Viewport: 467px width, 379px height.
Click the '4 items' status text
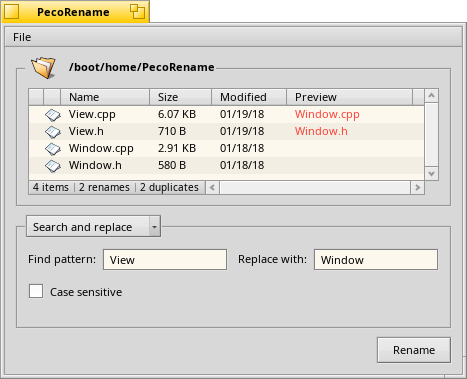[51, 187]
